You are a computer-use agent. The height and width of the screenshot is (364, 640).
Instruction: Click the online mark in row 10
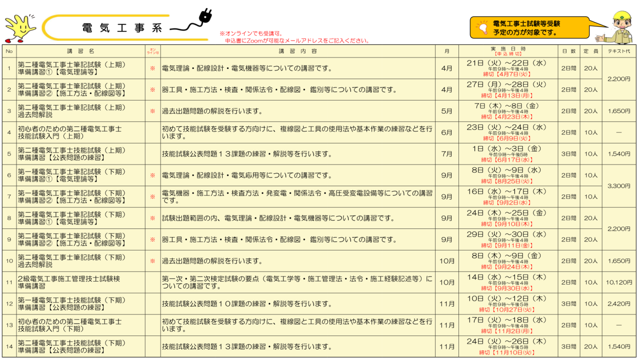[x=152, y=261]
